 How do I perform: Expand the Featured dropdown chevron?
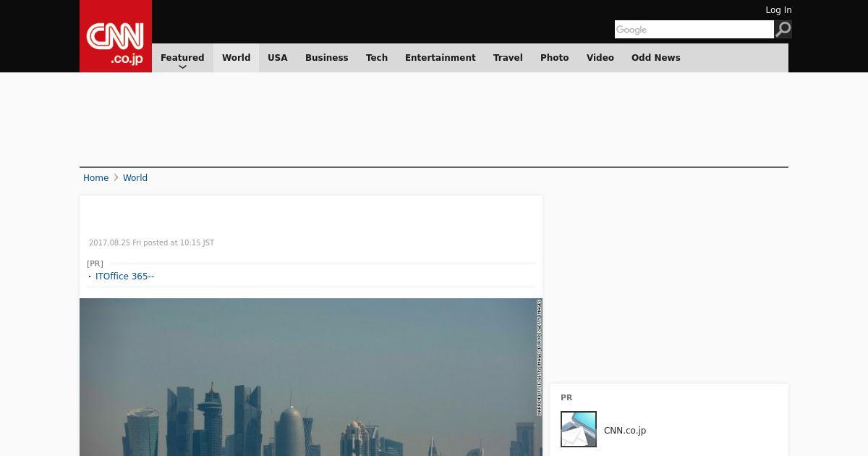pos(182,67)
